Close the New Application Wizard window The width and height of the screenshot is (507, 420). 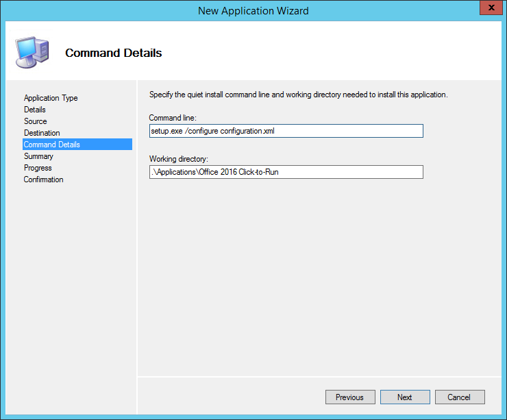tap(488, 10)
